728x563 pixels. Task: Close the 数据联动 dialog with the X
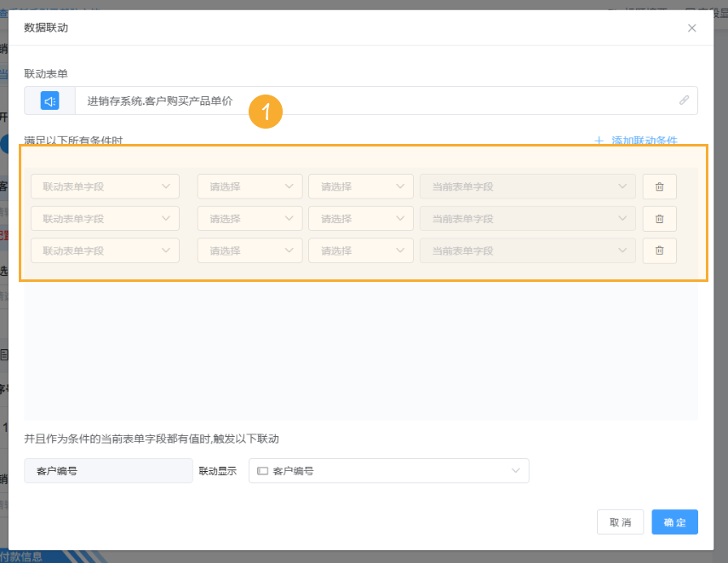point(692,27)
